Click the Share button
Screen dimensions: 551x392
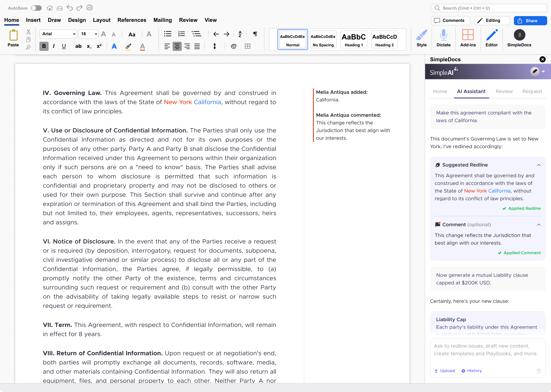530,21
